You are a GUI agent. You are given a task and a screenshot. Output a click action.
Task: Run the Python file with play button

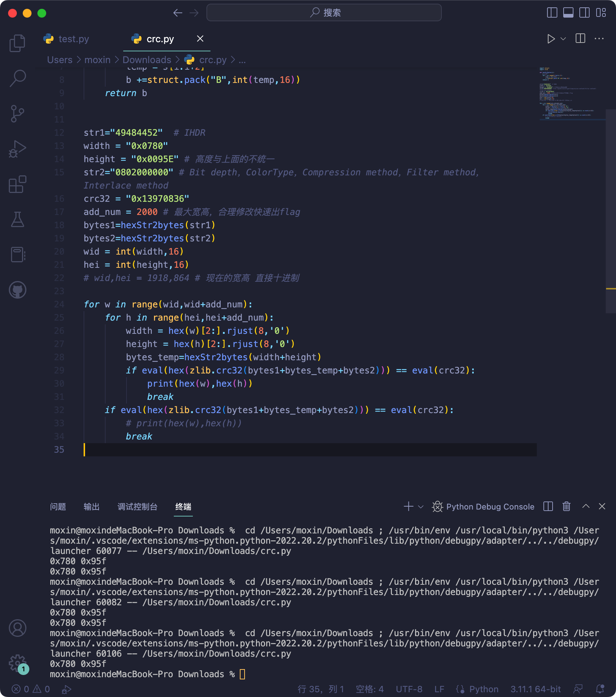(x=551, y=39)
